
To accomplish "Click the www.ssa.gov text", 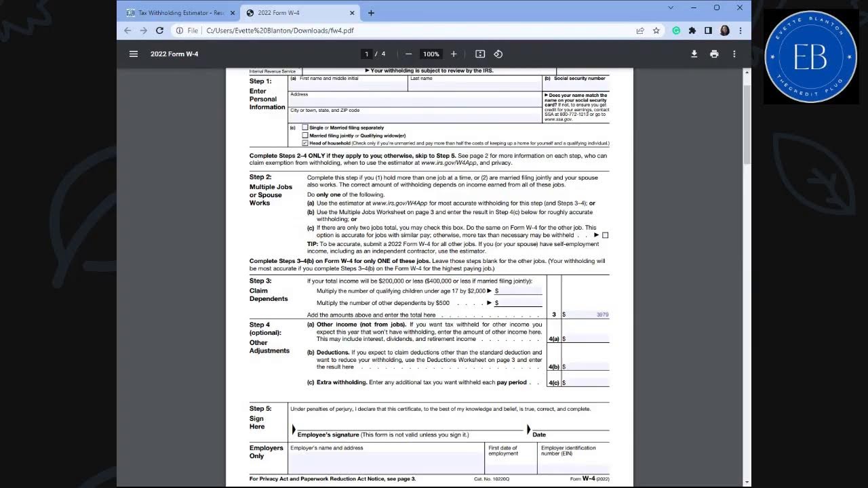I will coord(558,119).
